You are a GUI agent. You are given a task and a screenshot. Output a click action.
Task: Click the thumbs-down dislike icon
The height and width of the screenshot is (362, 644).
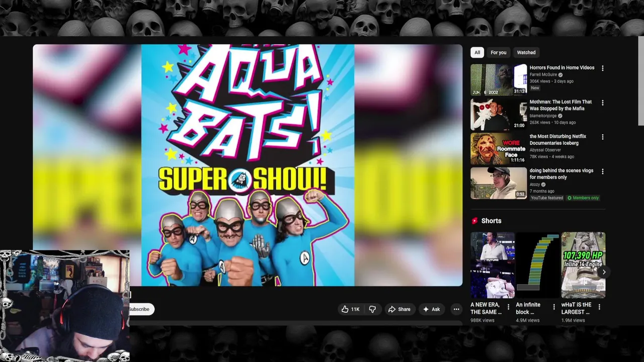pyautogui.click(x=372, y=309)
